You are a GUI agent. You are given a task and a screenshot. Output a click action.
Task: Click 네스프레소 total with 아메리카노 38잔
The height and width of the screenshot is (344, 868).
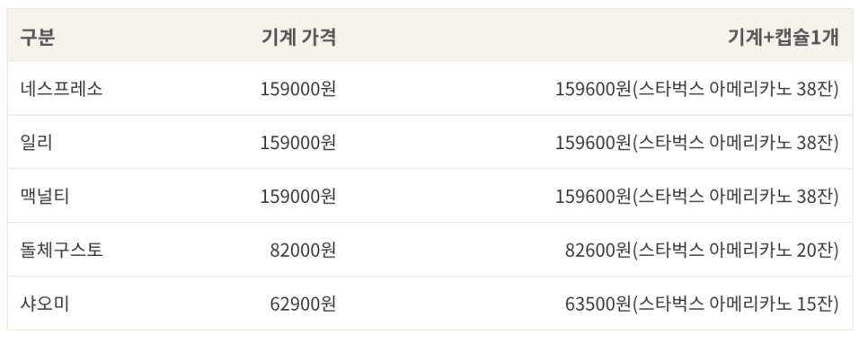[697, 89]
